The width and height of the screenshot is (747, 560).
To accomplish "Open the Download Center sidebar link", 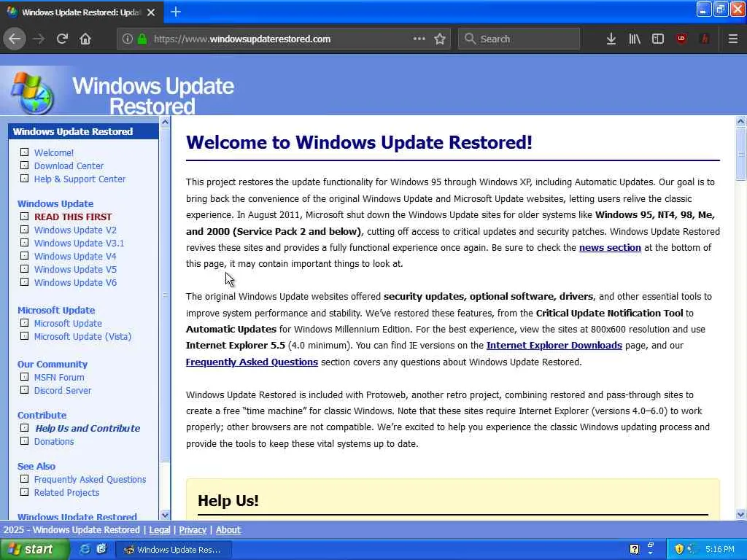I will [69, 166].
